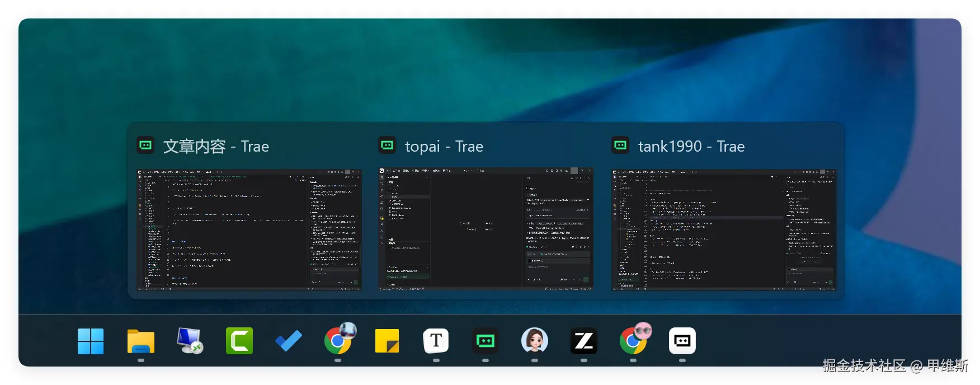Click the 文章内容 - Trae preview title
Screen dimensions: 980x385
(216, 147)
